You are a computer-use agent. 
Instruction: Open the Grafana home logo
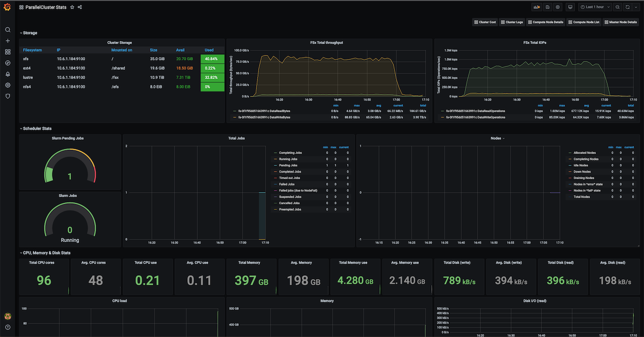8,7
